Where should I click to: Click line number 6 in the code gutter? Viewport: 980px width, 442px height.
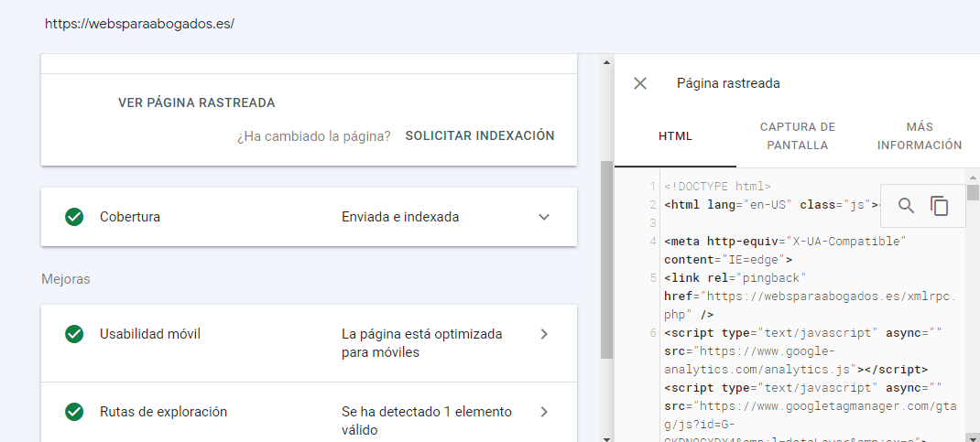pyautogui.click(x=653, y=333)
